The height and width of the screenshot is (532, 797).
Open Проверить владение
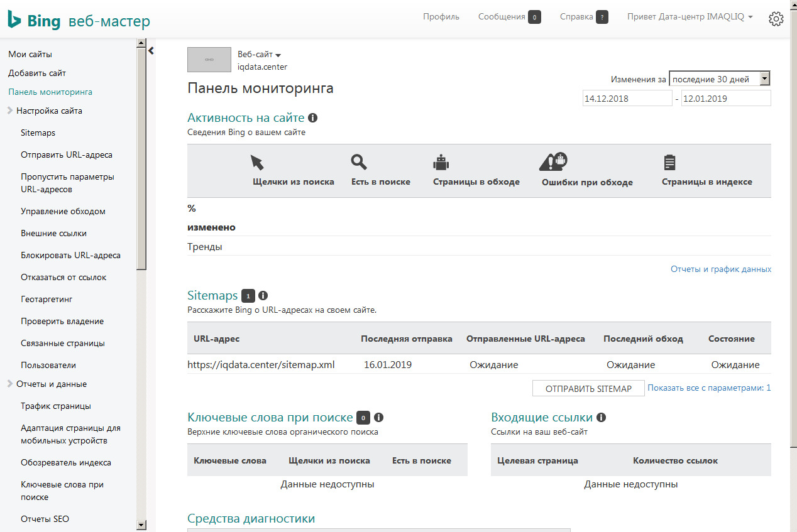click(x=62, y=321)
